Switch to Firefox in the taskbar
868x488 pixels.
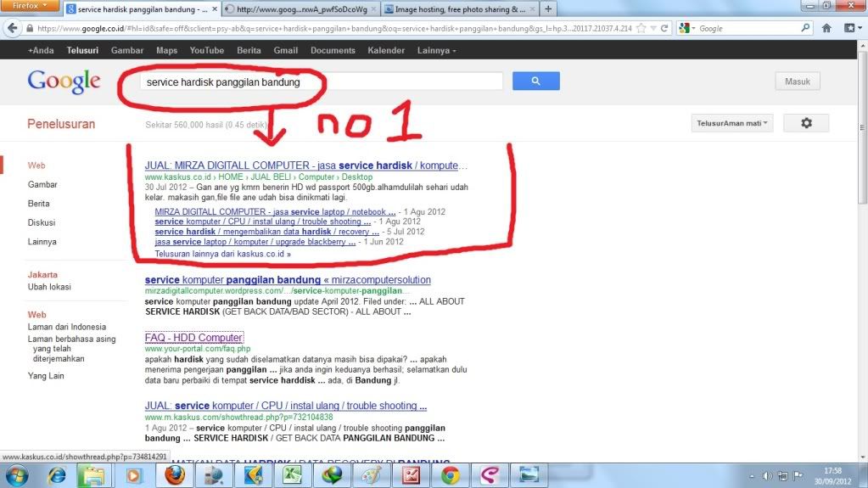pyautogui.click(x=175, y=476)
